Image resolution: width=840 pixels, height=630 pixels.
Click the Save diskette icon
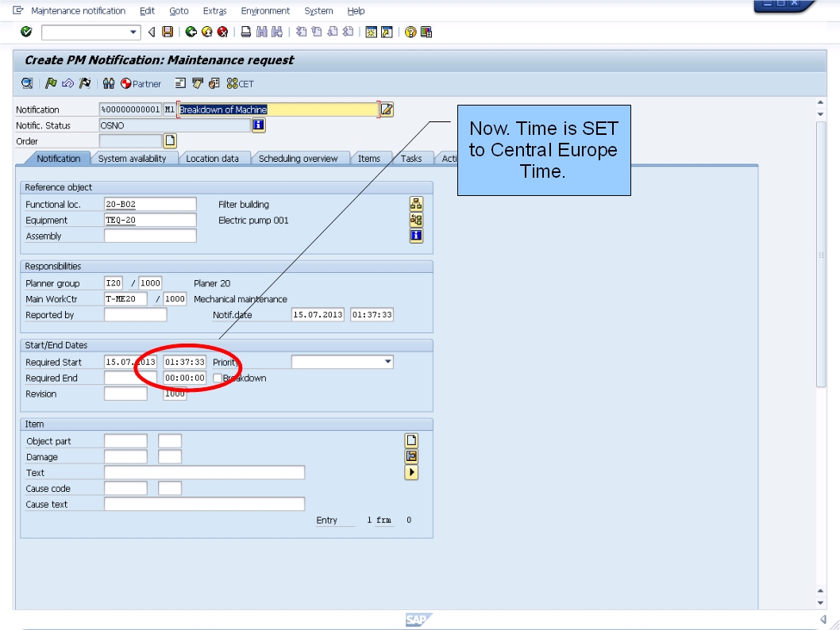tap(168, 32)
